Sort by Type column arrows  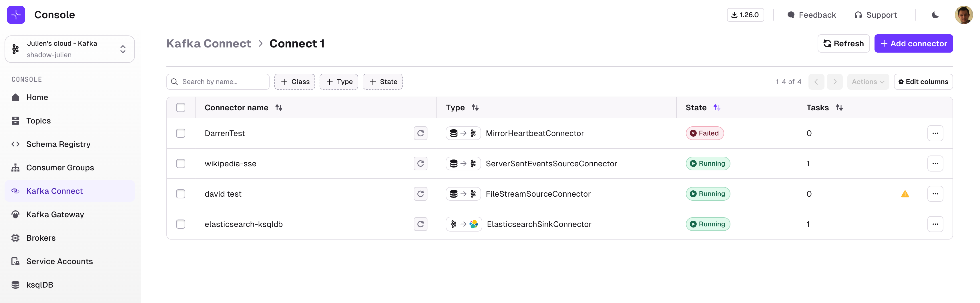pyautogui.click(x=475, y=107)
